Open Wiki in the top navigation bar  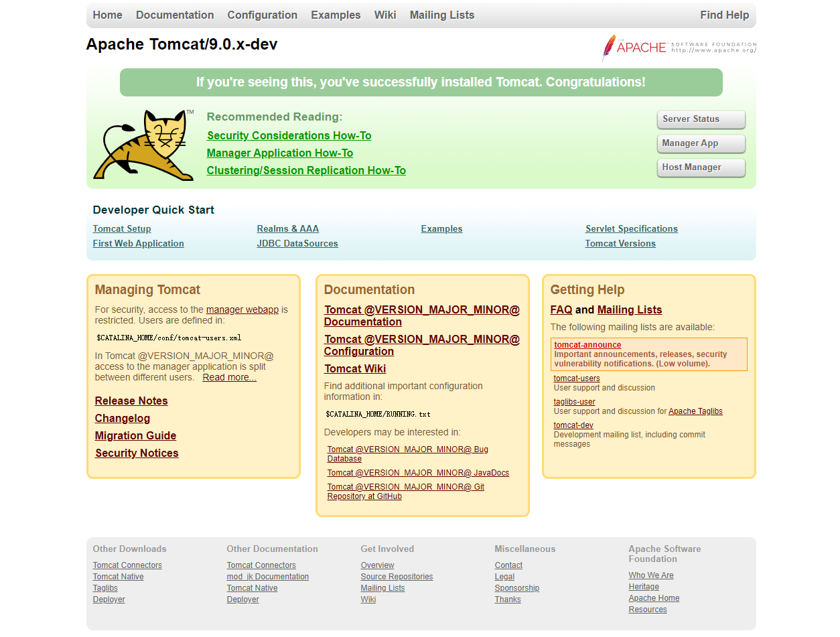[385, 15]
